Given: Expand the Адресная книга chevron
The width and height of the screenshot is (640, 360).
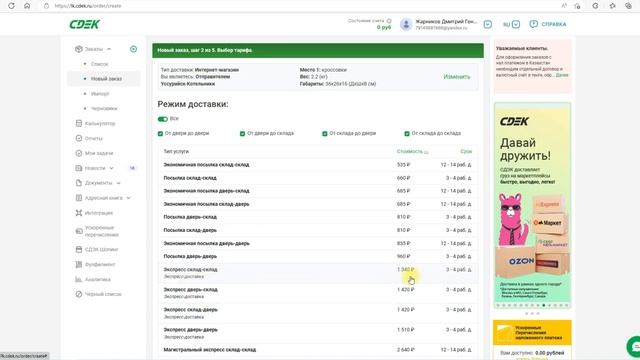Looking at the screenshot, I should click(x=129, y=198).
